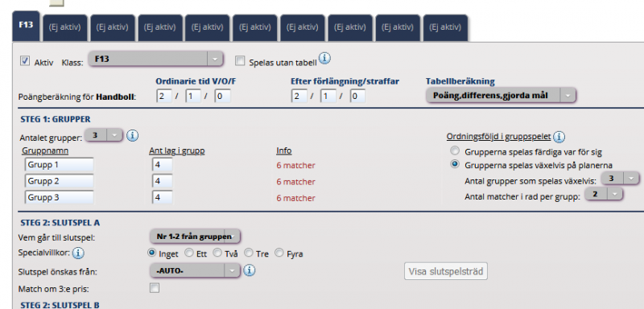Enable Spelas utan tabell checkbox

pyautogui.click(x=240, y=61)
